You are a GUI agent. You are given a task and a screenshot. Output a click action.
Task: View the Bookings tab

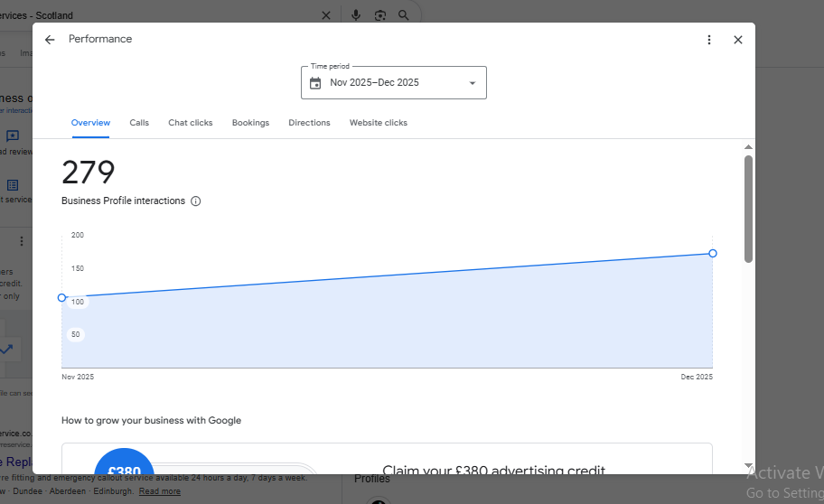click(250, 123)
